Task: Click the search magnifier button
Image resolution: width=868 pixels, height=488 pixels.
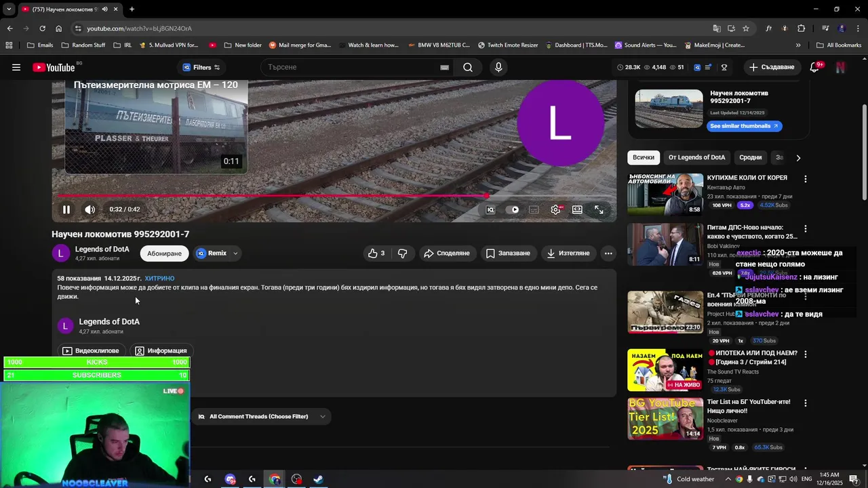Action: (468, 67)
